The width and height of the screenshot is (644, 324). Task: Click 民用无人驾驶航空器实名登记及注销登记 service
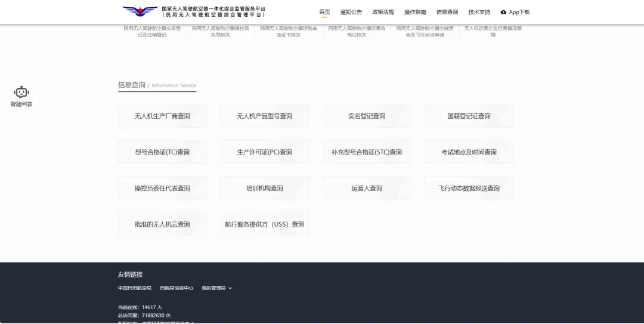153,32
